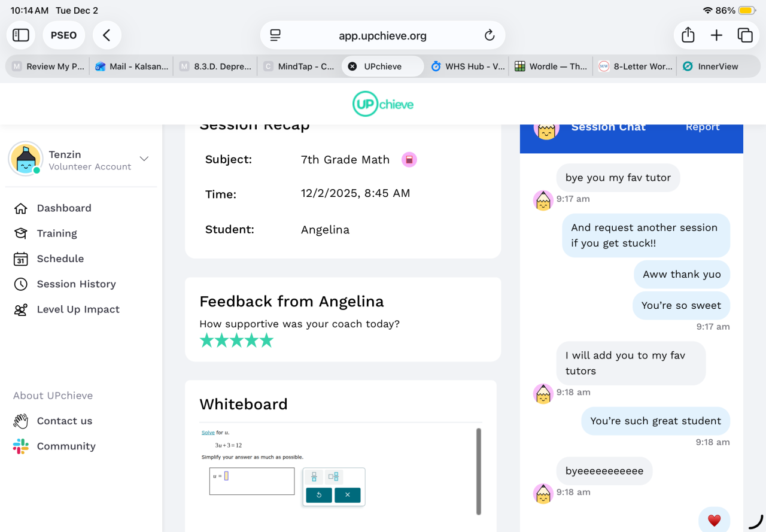
Task: Click the session time 12/2/2025, 8:45 AM
Action: coord(355,193)
